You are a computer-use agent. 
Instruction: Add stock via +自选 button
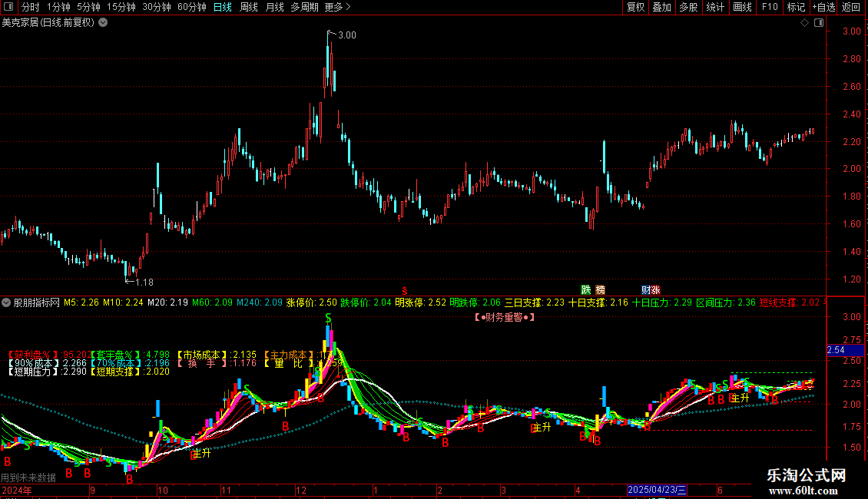click(823, 7)
